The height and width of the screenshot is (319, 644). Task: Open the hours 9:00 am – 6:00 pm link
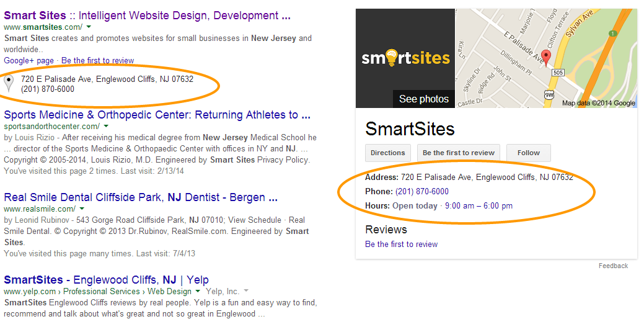tap(479, 205)
